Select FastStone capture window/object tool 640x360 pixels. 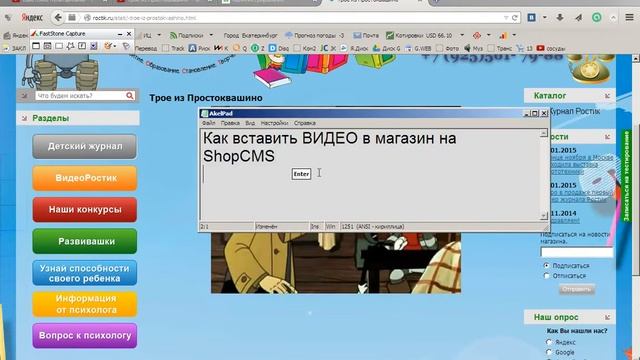(x=47, y=46)
